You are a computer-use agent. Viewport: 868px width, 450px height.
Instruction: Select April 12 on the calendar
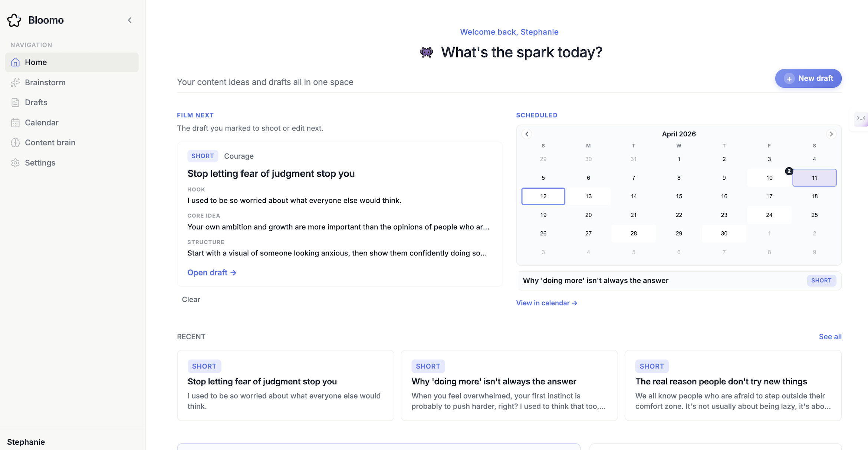[x=543, y=196]
